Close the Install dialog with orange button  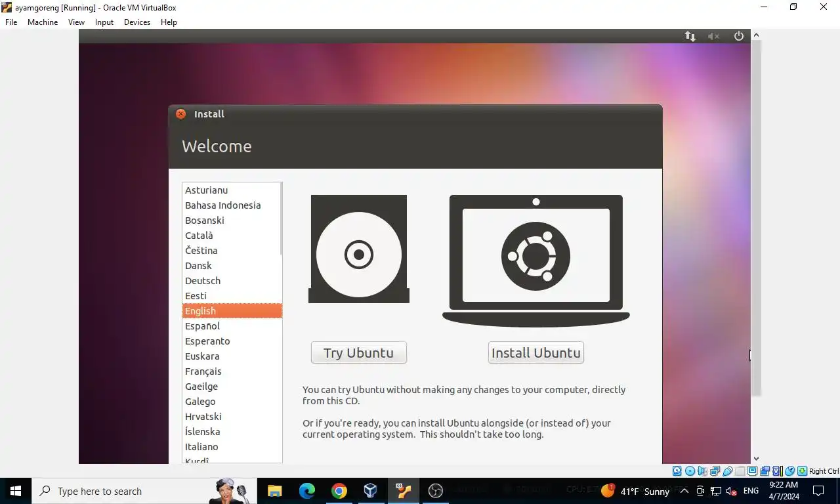[x=180, y=114]
